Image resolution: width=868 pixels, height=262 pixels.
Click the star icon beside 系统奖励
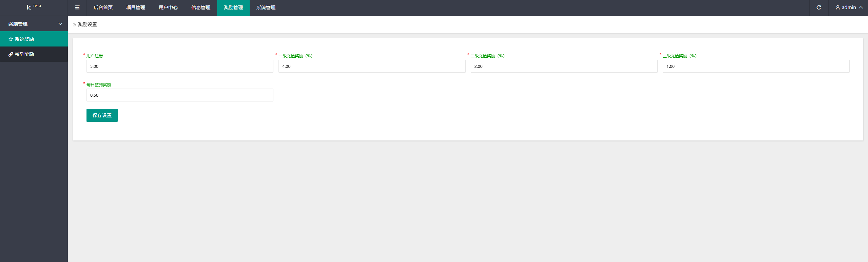tap(11, 39)
